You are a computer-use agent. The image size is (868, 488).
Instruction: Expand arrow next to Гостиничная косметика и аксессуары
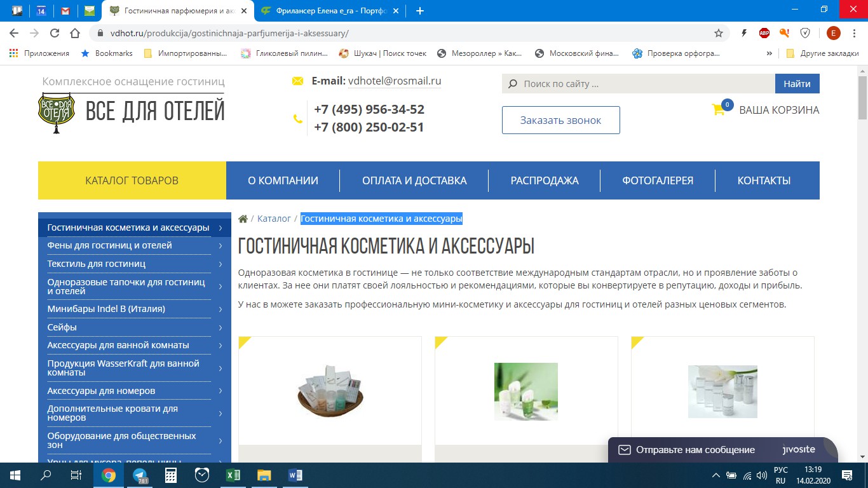[x=220, y=227]
